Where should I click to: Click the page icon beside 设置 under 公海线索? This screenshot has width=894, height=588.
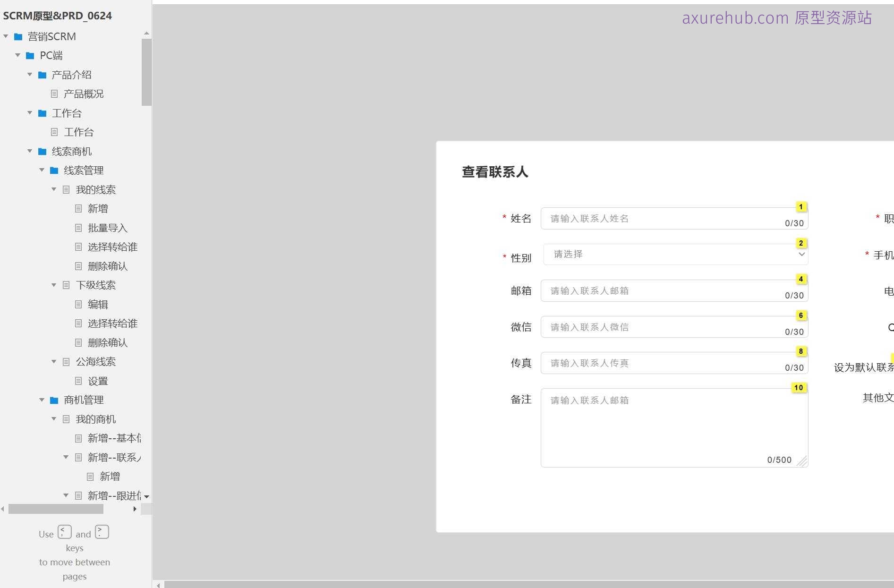coord(78,381)
